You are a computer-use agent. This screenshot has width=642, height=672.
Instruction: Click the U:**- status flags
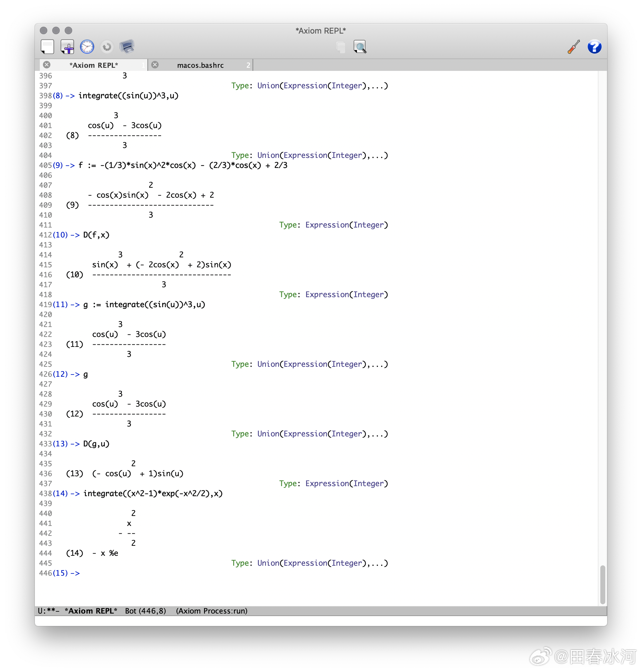click(48, 611)
